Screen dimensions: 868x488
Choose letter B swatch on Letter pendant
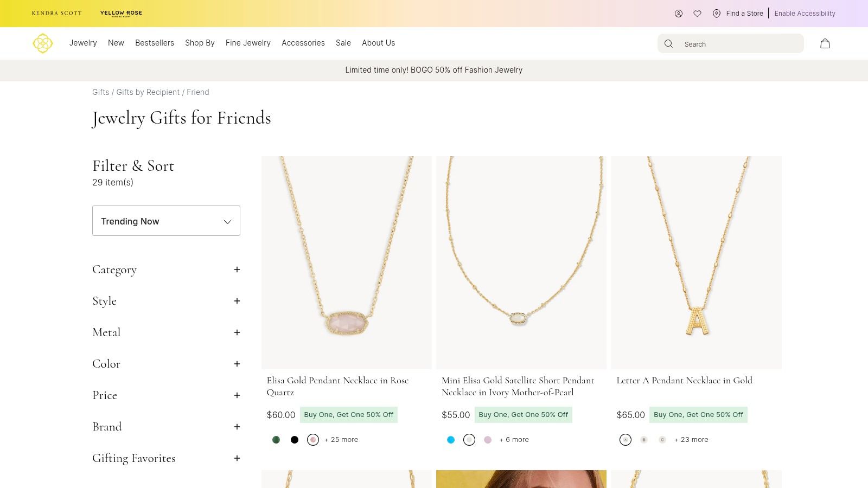pos(644,440)
